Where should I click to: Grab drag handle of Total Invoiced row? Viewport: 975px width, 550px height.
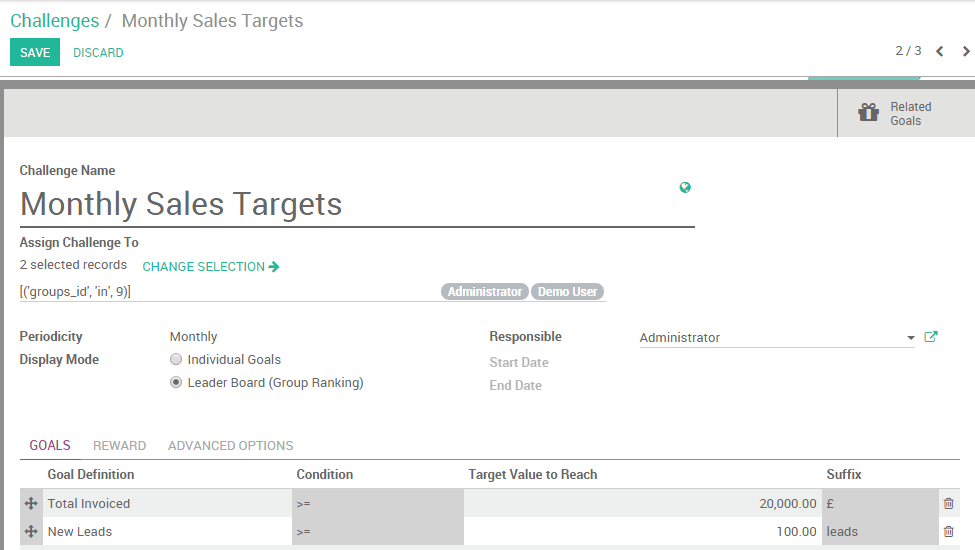[31, 504]
